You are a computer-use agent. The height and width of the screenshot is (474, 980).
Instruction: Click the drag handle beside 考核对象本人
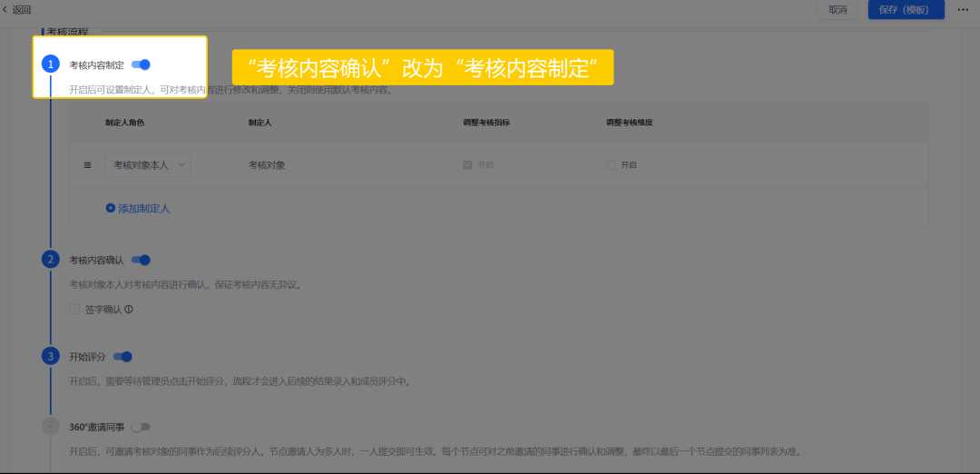(88, 165)
